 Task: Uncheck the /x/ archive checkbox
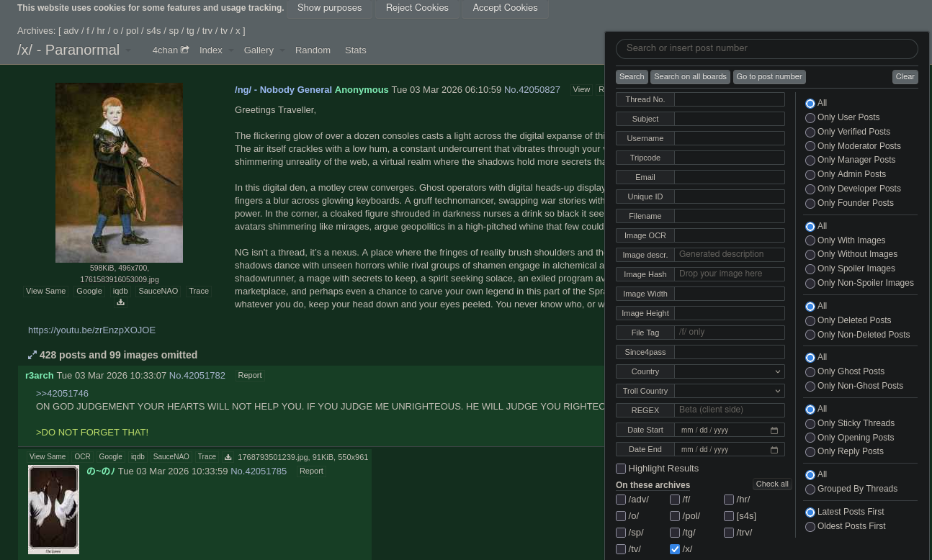pos(675,549)
